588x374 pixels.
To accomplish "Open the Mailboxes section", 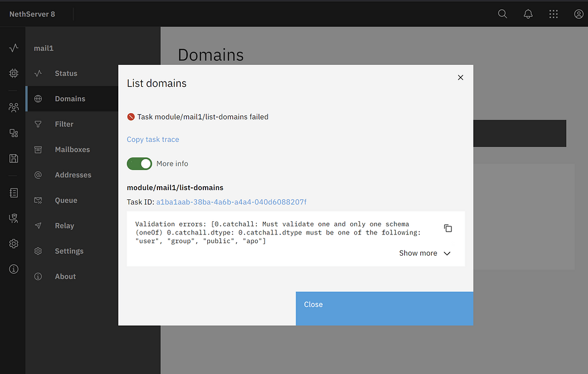I will [x=72, y=150].
